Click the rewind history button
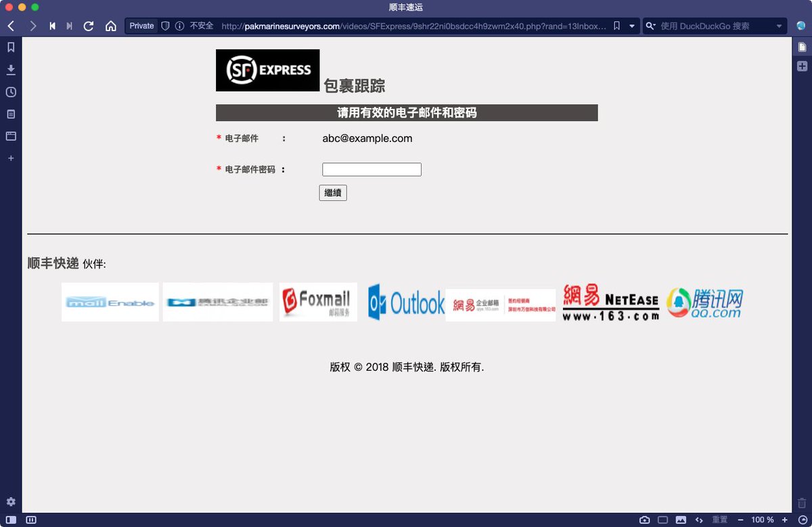This screenshot has width=812, height=527. point(52,26)
